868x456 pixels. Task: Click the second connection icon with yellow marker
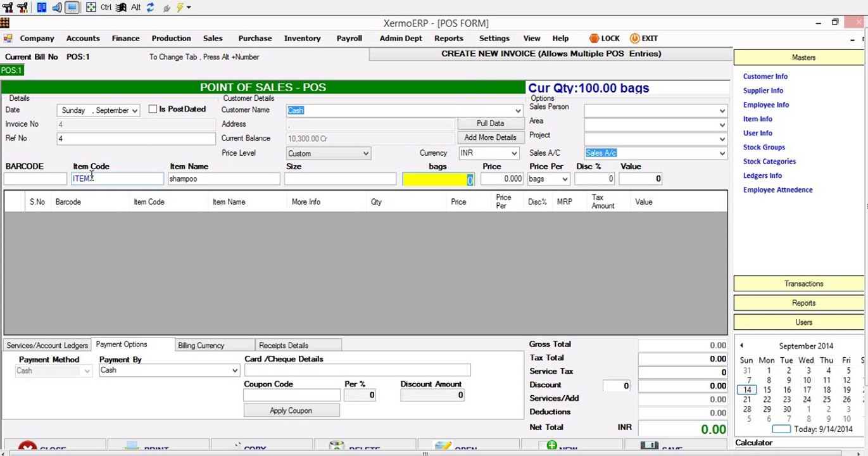[23, 8]
